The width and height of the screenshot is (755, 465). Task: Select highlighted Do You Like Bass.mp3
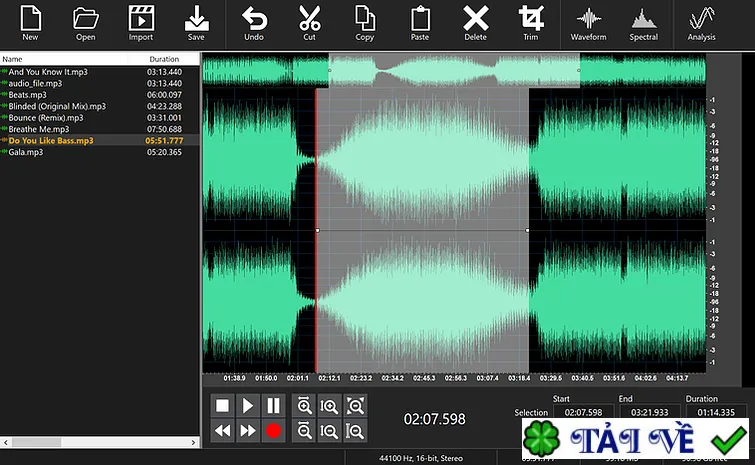100,141
